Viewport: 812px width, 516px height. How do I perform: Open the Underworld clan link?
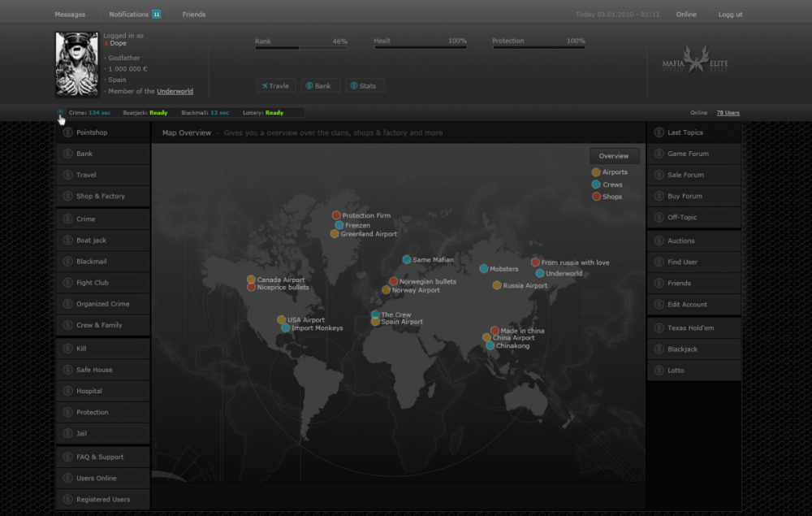(175, 92)
